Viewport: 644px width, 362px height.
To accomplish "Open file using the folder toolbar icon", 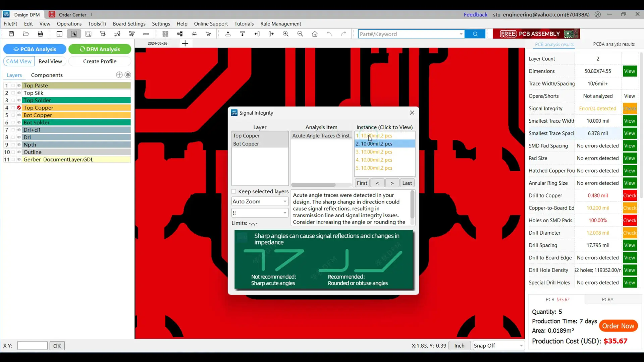I will coord(26,34).
